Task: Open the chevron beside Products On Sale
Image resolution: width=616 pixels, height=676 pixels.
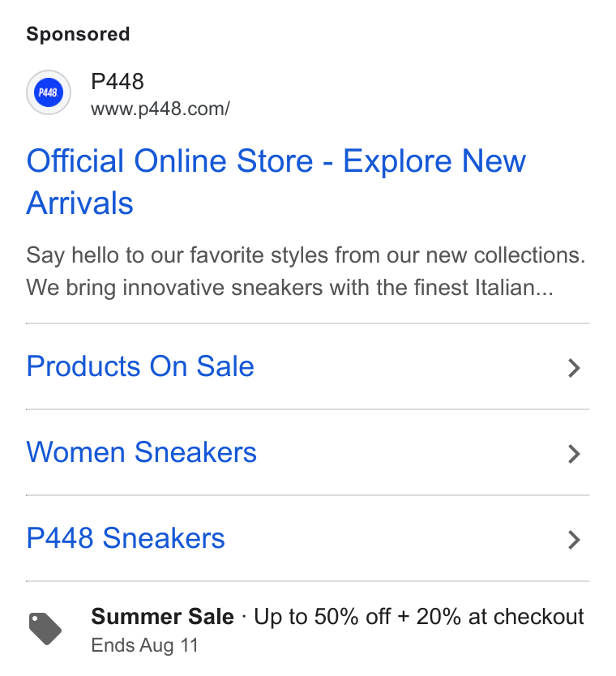Action: [574, 368]
